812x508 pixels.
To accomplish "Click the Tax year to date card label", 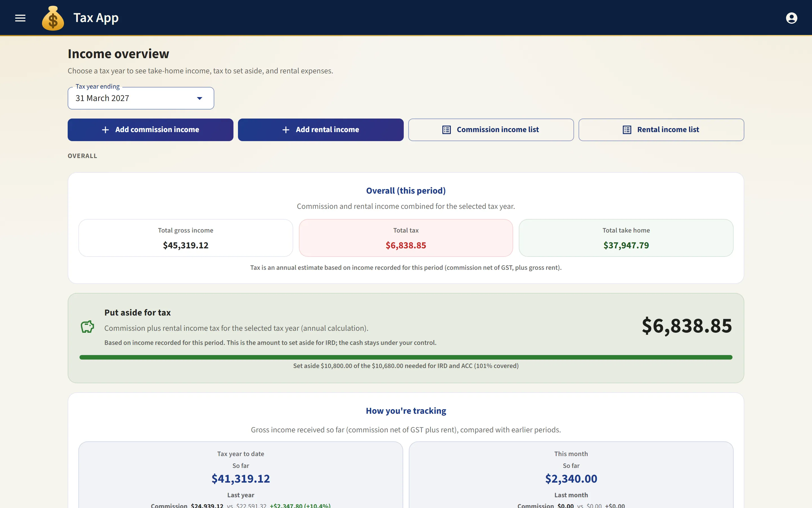I will pyautogui.click(x=240, y=454).
